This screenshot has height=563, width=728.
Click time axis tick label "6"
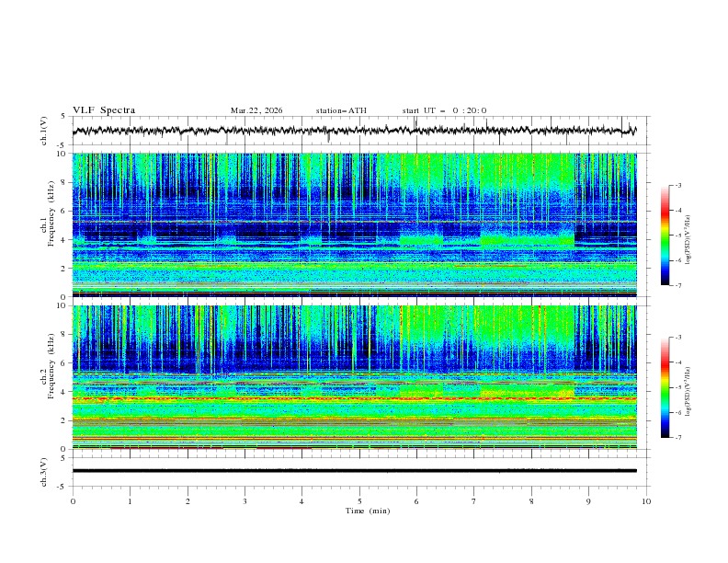416,501
